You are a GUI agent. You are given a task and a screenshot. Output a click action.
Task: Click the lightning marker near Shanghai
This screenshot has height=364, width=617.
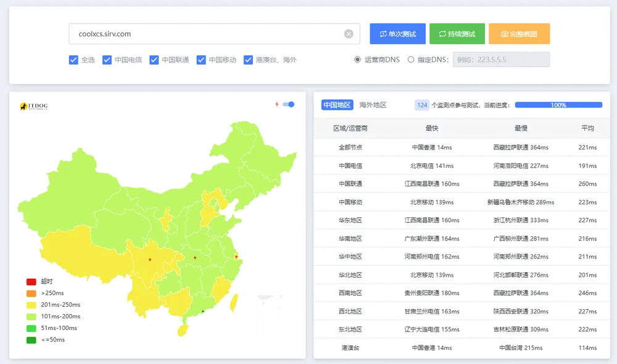pyautogui.click(x=236, y=257)
